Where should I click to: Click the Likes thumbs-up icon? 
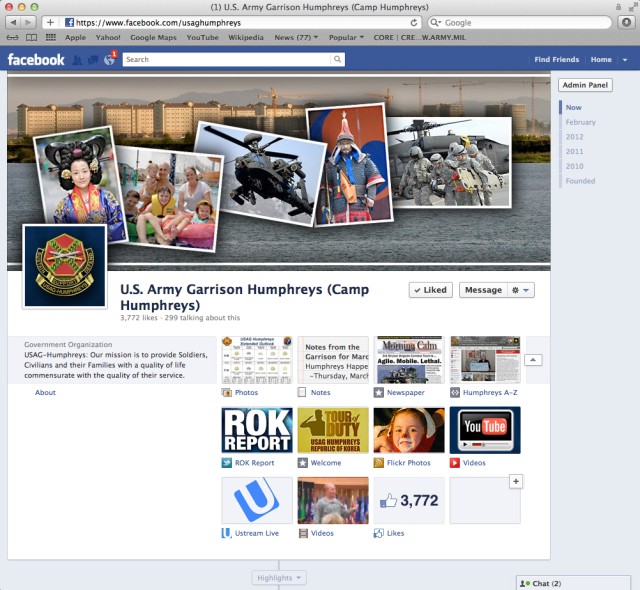pyautogui.click(x=378, y=533)
